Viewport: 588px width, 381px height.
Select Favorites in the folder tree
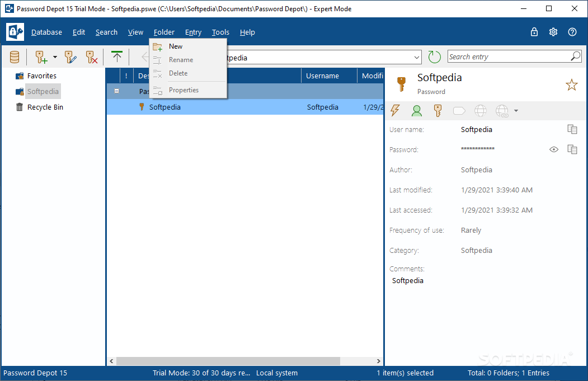point(41,76)
